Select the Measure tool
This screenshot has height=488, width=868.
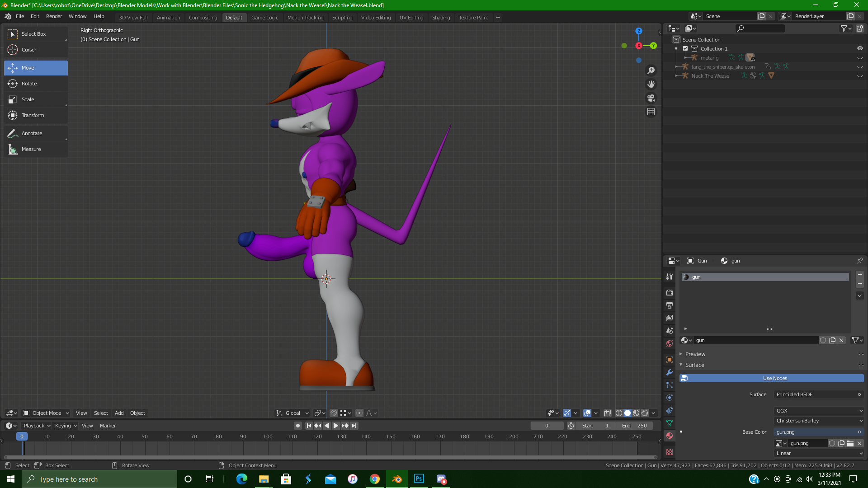(36, 149)
